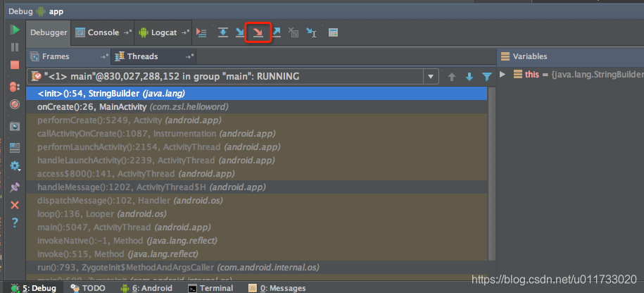Click the Force Step Into red arrow
Viewport: 644px width, 293px height.
258,33
